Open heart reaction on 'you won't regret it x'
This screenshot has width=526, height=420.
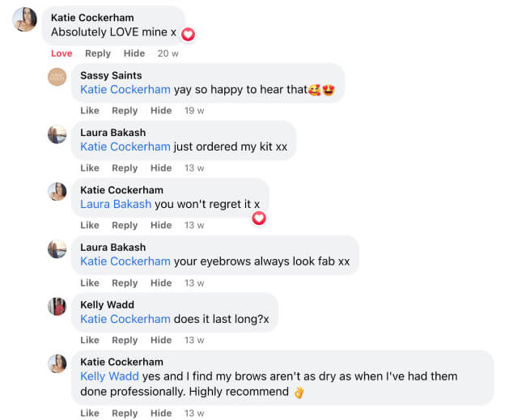coord(259,218)
